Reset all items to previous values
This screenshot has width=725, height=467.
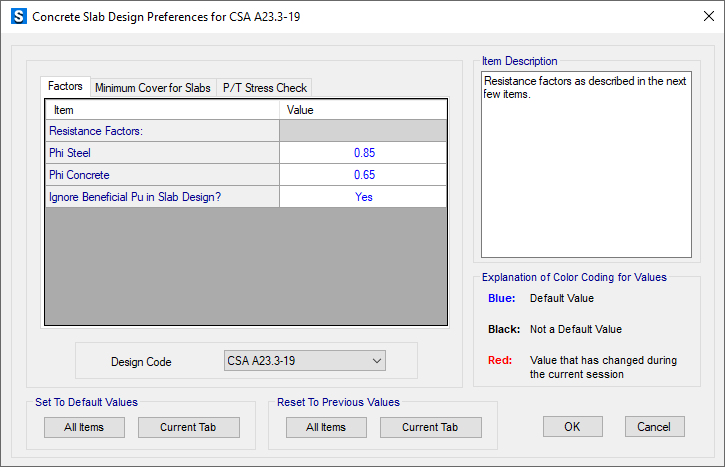pos(326,427)
